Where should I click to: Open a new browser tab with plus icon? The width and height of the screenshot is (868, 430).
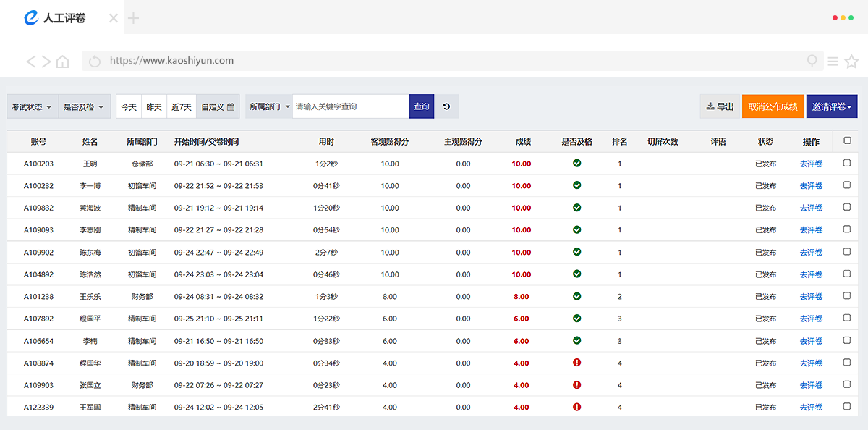(133, 18)
